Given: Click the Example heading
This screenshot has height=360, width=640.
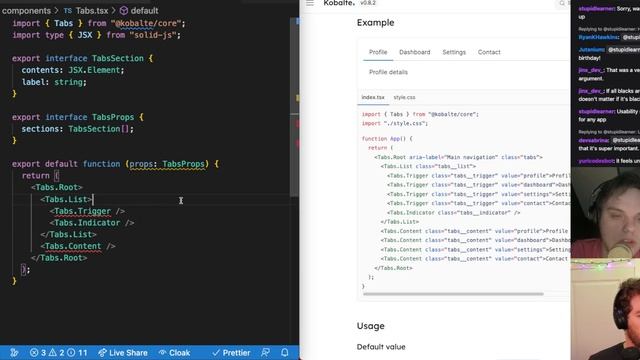Looking at the screenshot, I should click(376, 23).
